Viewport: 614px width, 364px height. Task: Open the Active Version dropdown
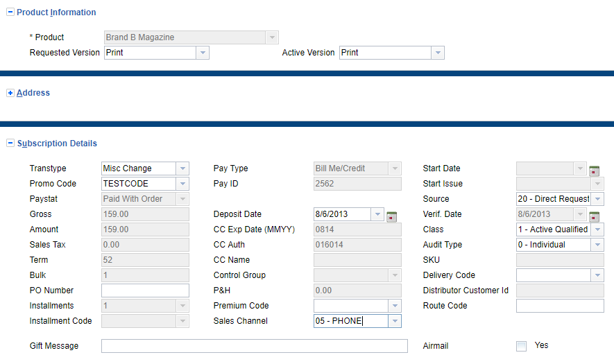point(437,53)
